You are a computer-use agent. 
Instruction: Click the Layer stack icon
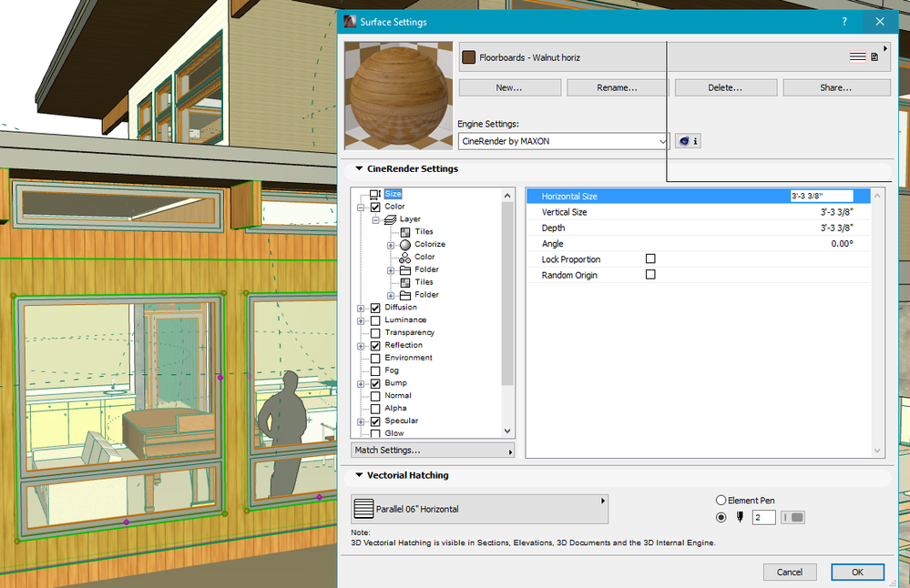pyautogui.click(x=391, y=219)
